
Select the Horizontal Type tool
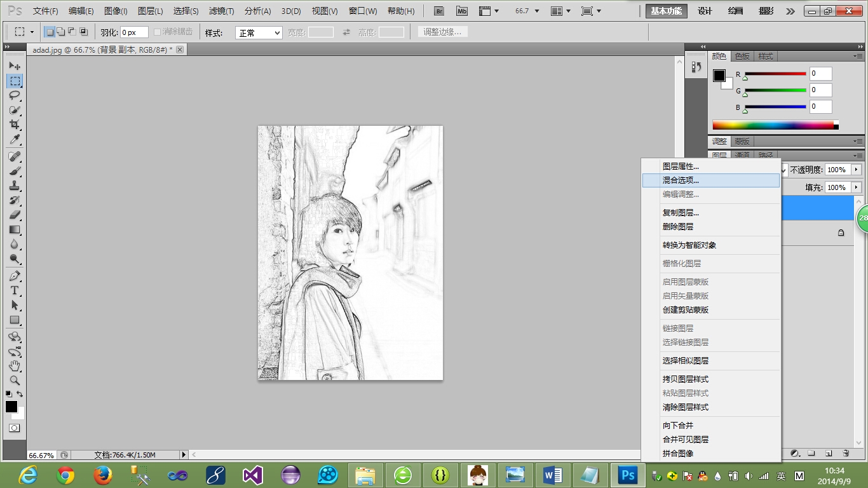(15, 291)
